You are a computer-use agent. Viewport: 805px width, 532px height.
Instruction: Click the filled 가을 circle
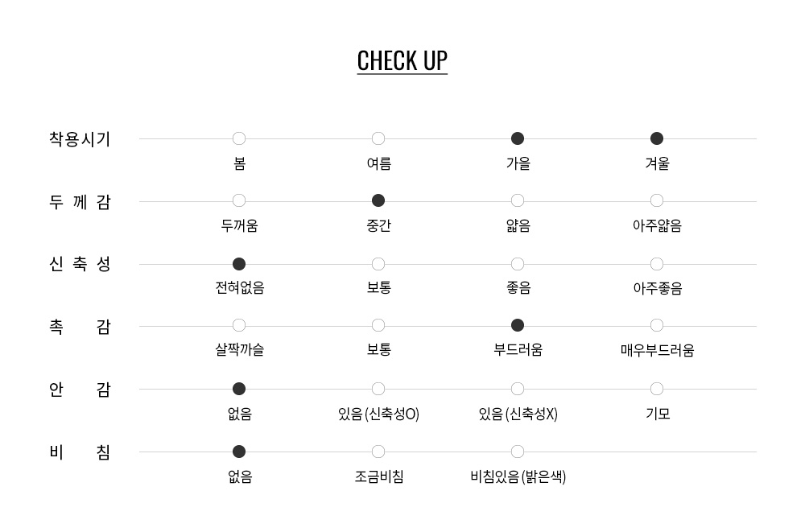[x=518, y=138]
